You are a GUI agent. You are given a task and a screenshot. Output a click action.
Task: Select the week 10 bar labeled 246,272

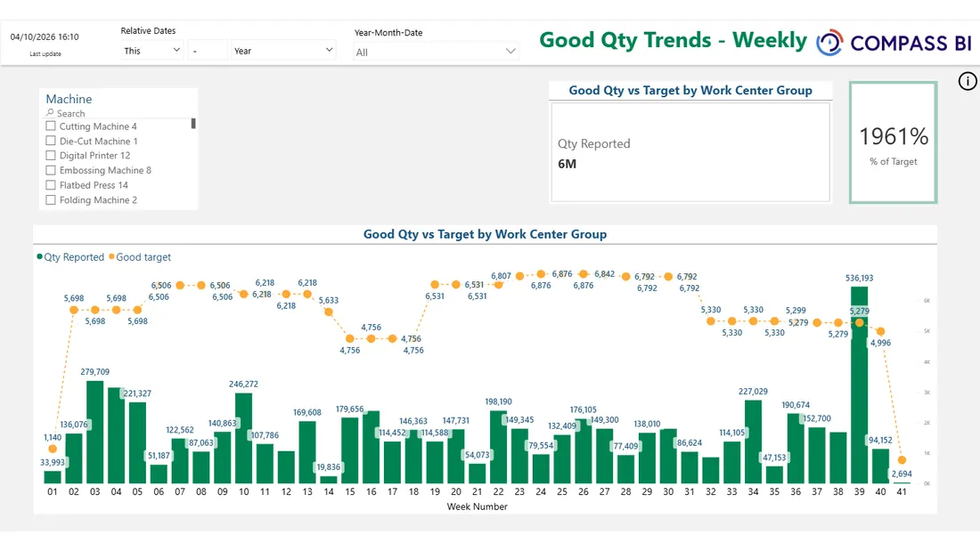pyautogui.click(x=244, y=439)
